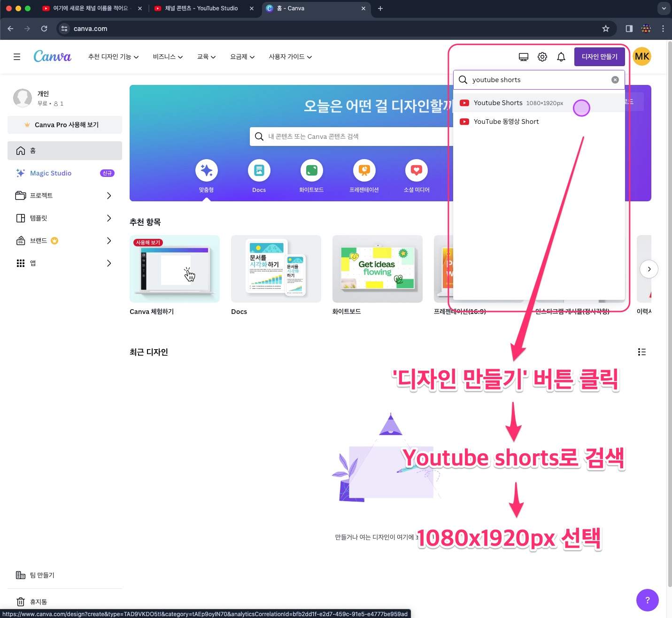Focus the youtube shorts search field

pos(539,80)
